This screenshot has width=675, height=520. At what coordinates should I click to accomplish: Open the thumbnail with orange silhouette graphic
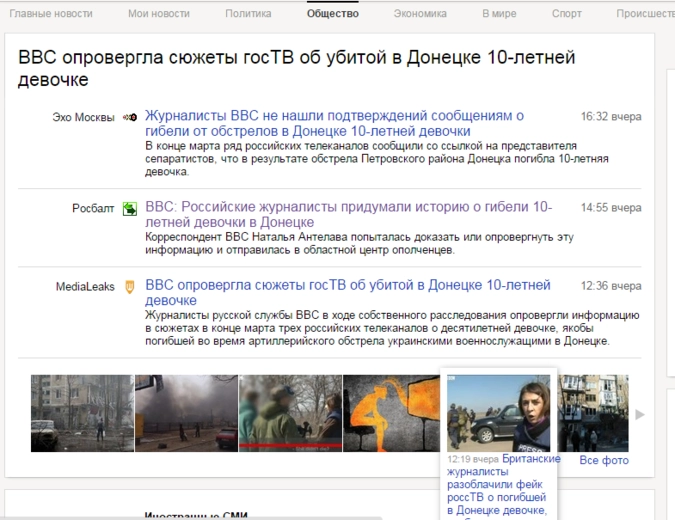tap(393, 413)
